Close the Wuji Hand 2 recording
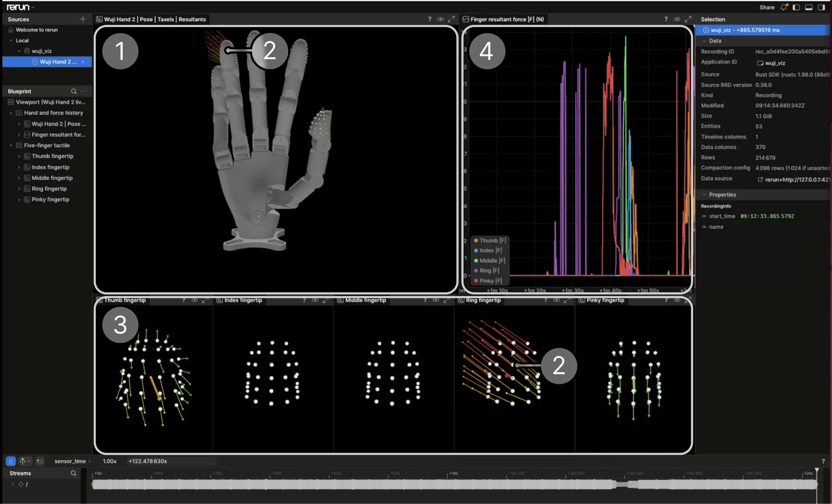Viewport: 832px width, 504px height. [x=83, y=62]
